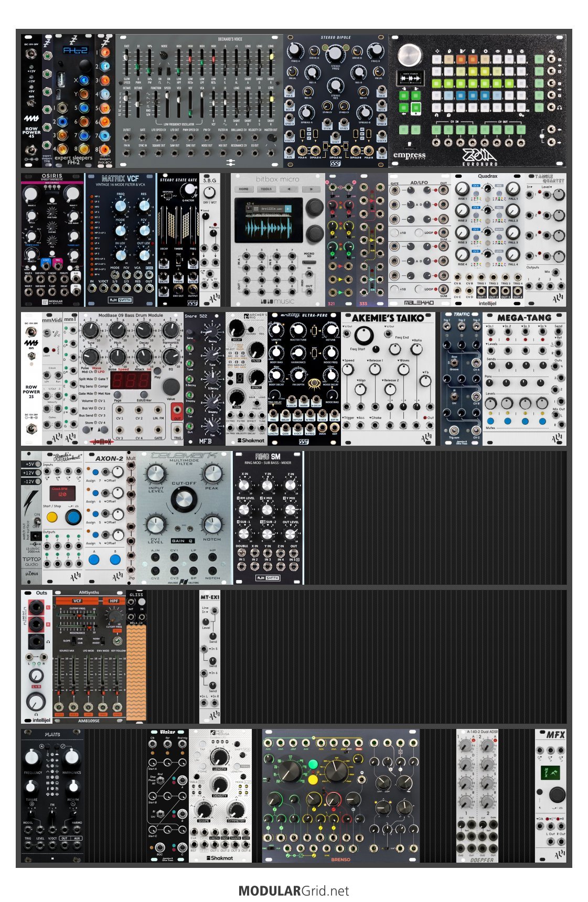This screenshot has width=588, height=902.
Task: Click the blue A button on Axon-2
Action: pos(94,560)
